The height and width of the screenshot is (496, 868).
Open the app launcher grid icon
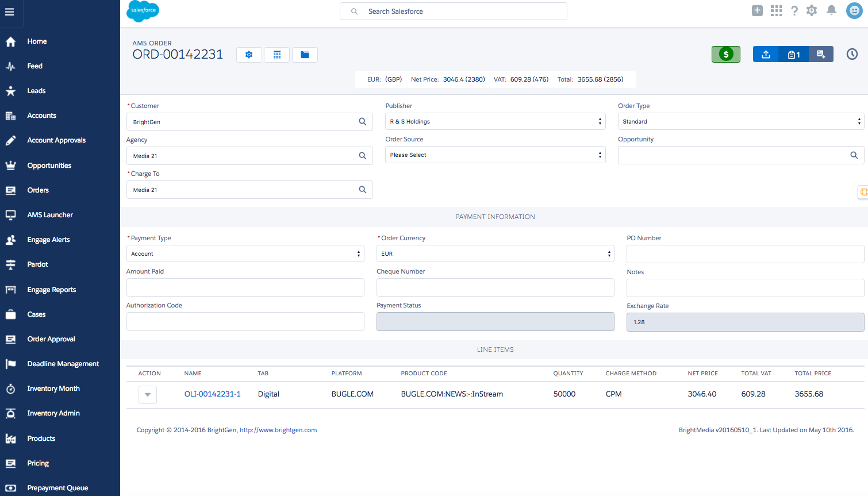776,10
